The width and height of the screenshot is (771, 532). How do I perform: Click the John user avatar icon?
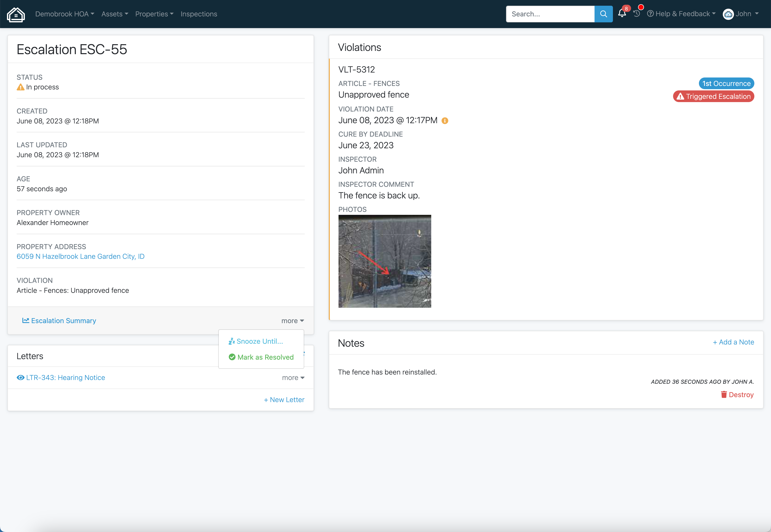coord(728,14)
